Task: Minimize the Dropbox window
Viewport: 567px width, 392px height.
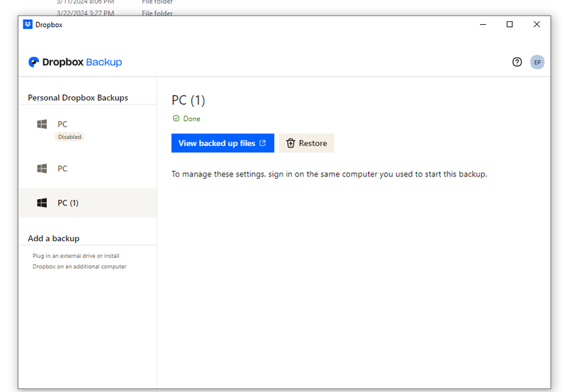Action: [x=483, y=24]
